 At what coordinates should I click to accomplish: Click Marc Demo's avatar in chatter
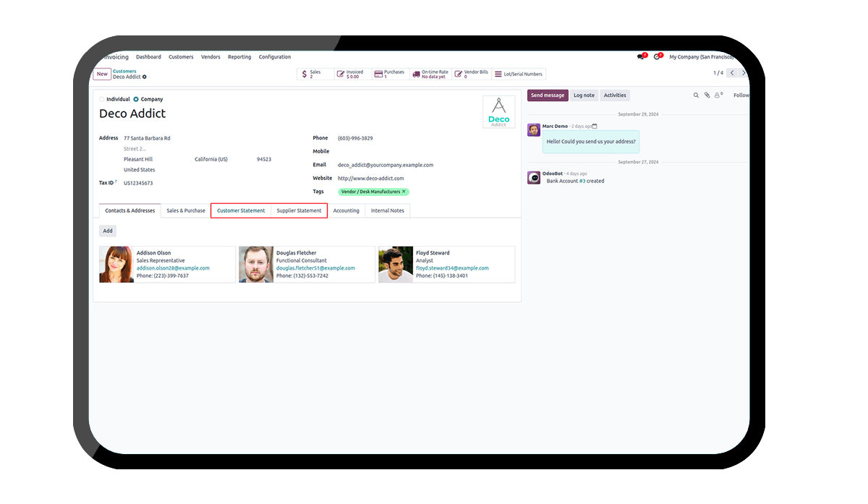534,129
